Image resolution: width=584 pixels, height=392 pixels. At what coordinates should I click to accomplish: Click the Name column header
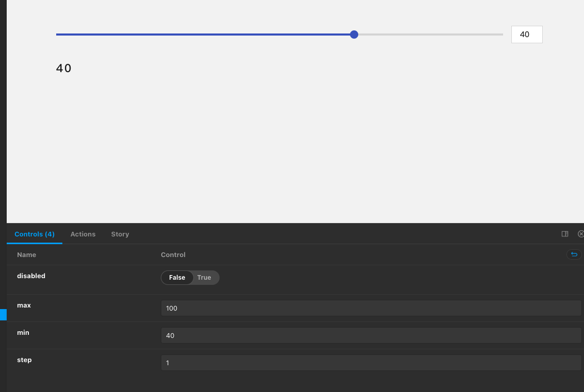(26, 254)
